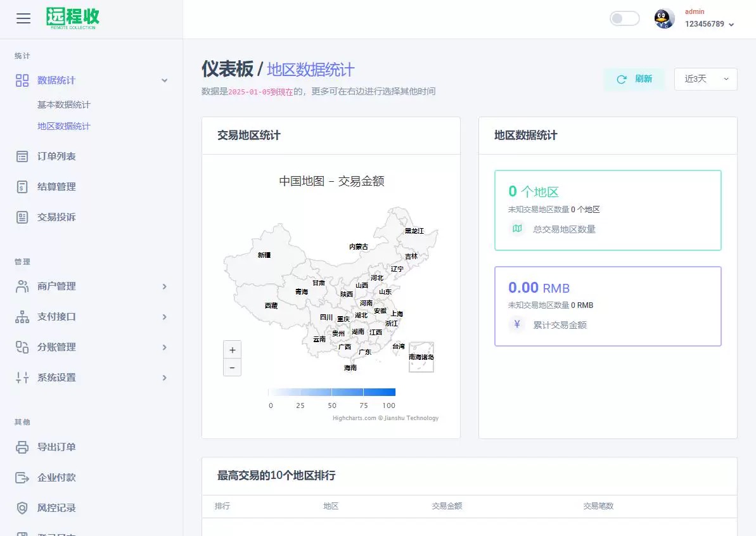Click the 风控记录 shield icon
Image resolution: width=756 pixels, height=536 pixels.
pyautogui.click(x=22, y=508)
